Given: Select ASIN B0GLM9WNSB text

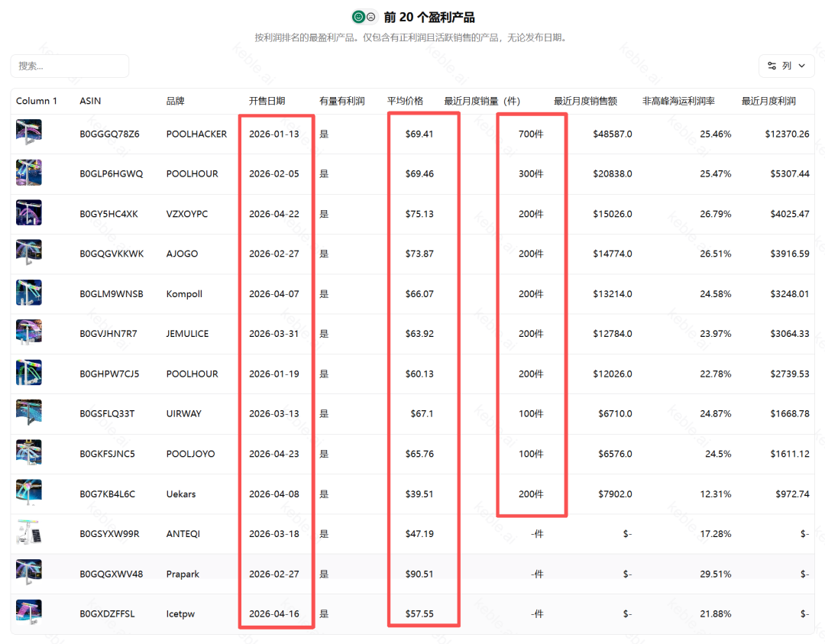Looking at the screenshot, I should point(112,294).
